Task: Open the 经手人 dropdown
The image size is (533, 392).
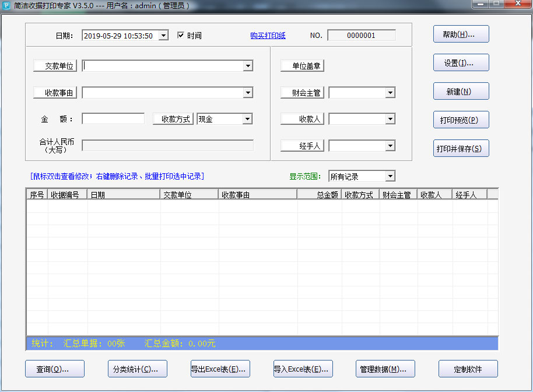Action: (390, 146)
